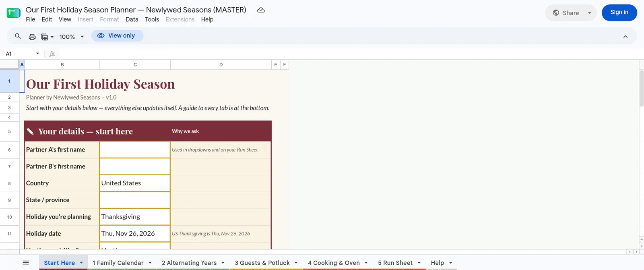Open the Help menu in menu bar
This screenshot has width=644, height=270.
207,19
